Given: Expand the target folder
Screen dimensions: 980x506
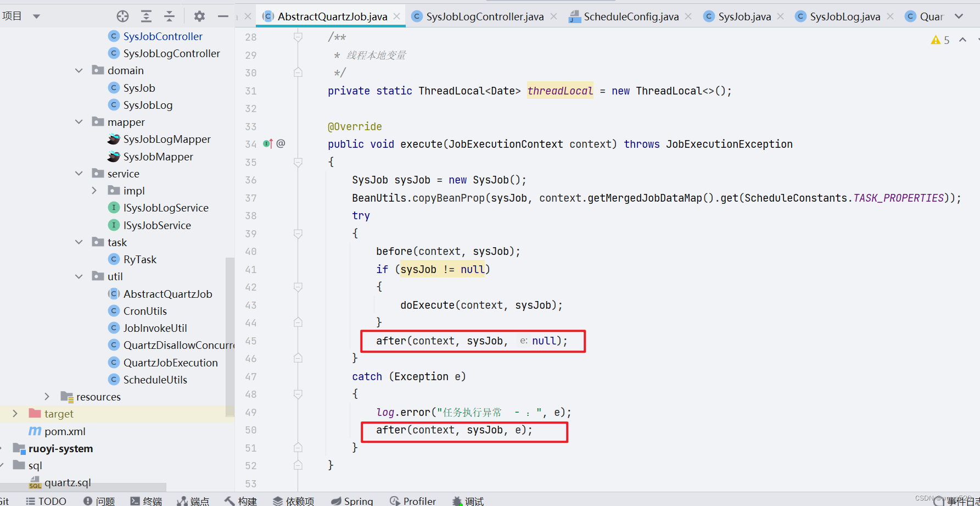Looking at the screenshot, I should [x=15, y=414].
